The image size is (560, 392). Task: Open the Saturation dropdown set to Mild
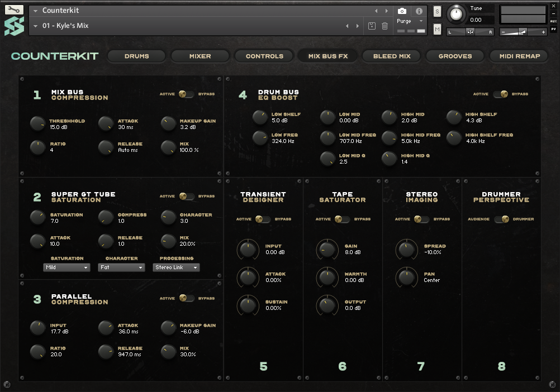click(67, 267)
